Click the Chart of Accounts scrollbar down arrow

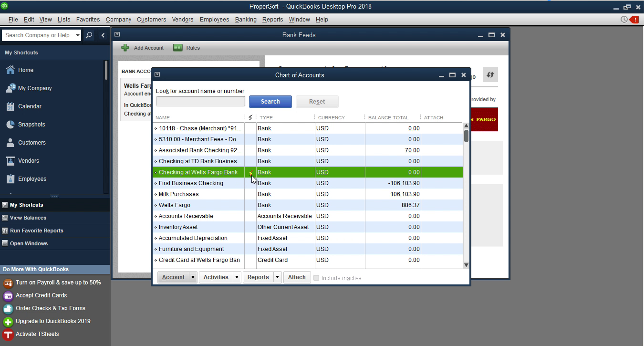[x=466, y=265]
